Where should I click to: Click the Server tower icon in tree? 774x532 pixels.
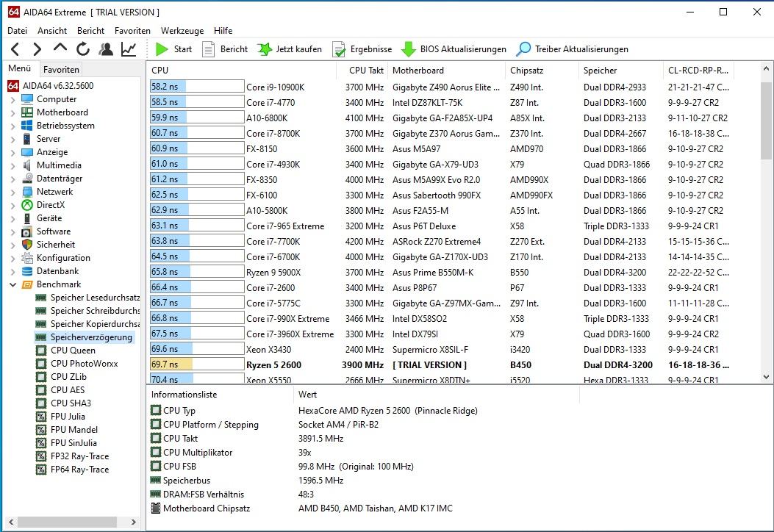tap(27, 139)
